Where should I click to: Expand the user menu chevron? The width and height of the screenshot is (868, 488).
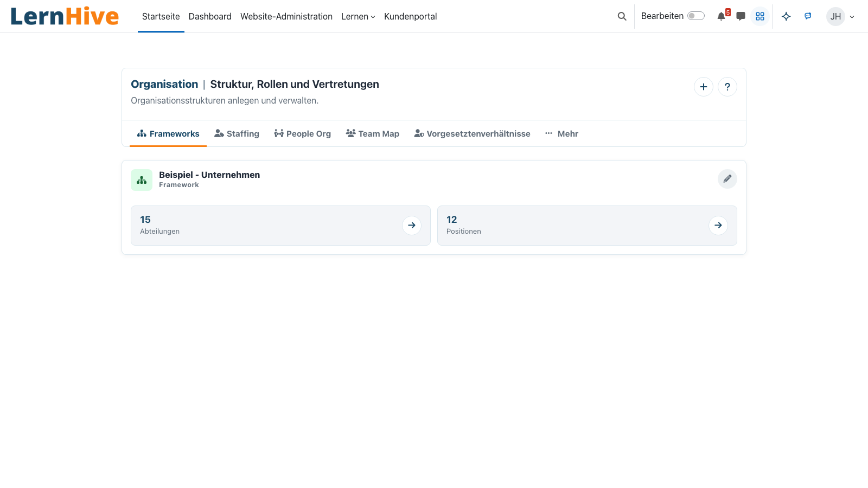tap(852, 17)
